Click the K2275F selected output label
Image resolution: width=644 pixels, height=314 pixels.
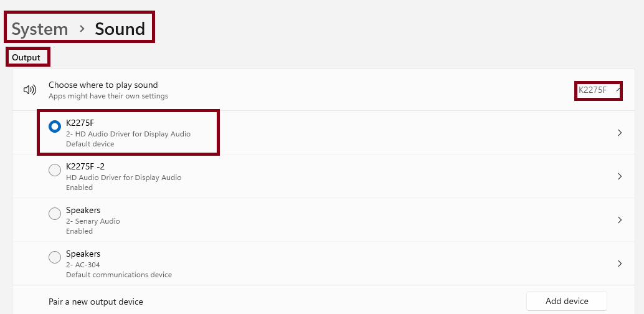[592, 90]
